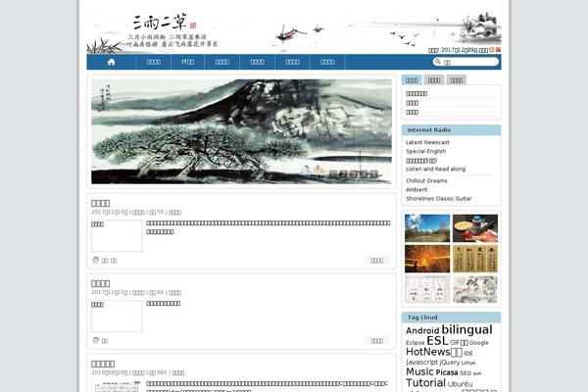
Task: Open the yellow calligraphy scrolls thumbnail
Action: point(475,259)
